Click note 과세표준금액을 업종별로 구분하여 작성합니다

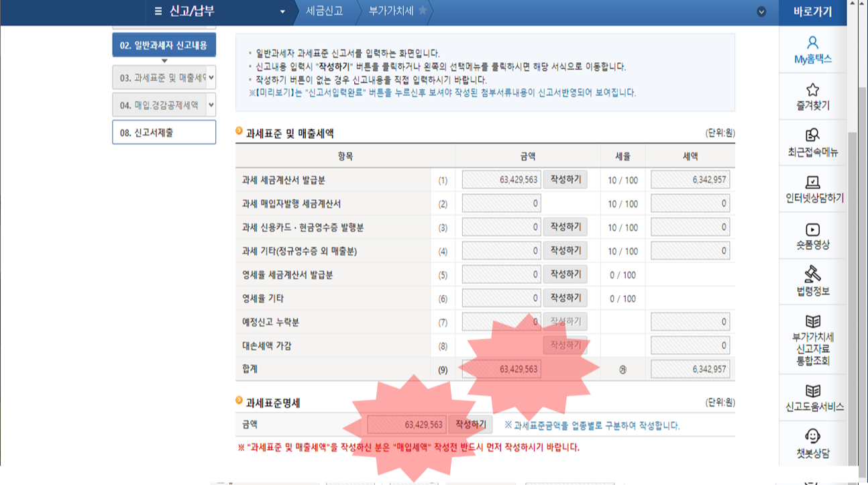coord(592,425)
